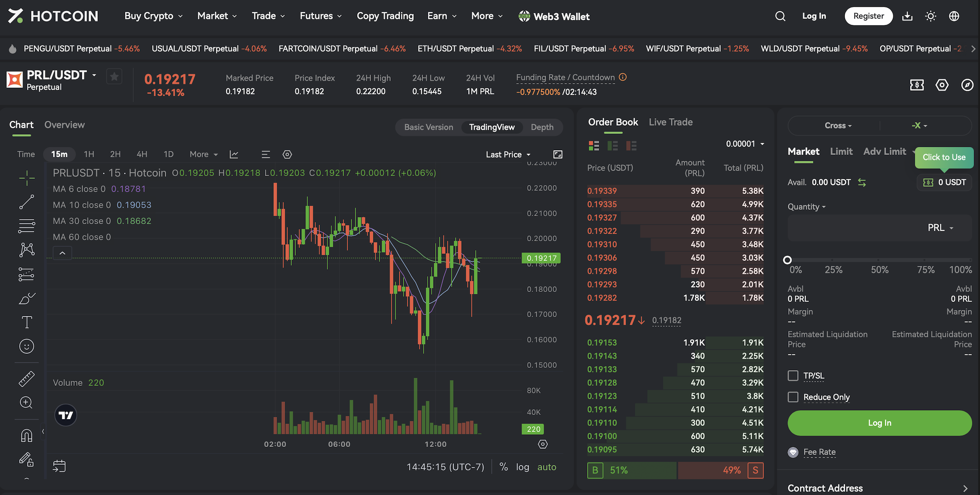The width and height of the screenshot is (980, 495).
Task: Click the quantity slider handle at 0%
Action: pyautogui.click(x=787, y=260)
